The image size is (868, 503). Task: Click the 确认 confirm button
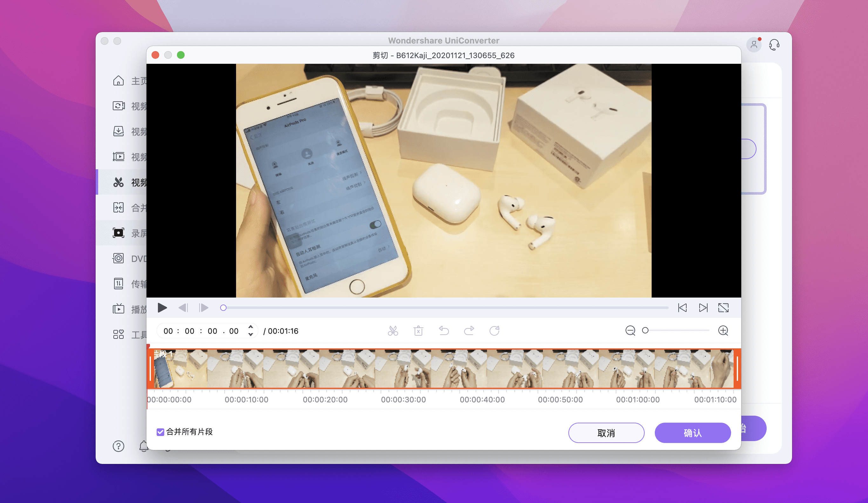(x=693, y=433)
